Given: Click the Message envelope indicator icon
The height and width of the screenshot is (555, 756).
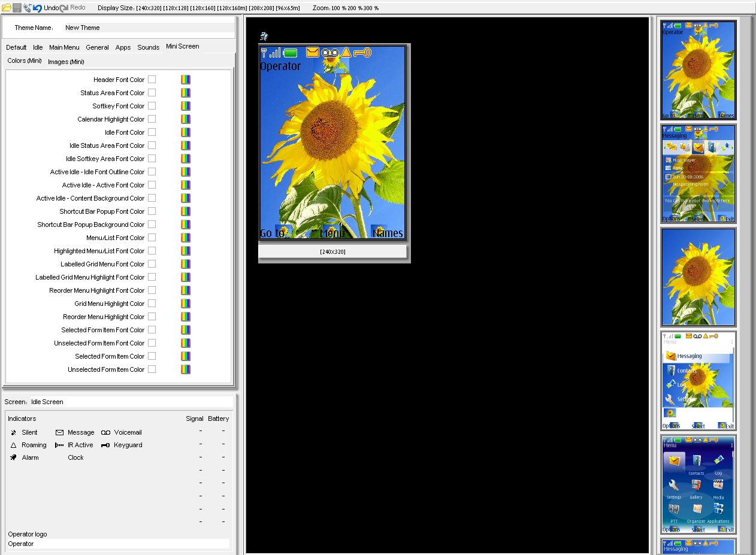Looking at the screenshot, I should pos(59,432).
